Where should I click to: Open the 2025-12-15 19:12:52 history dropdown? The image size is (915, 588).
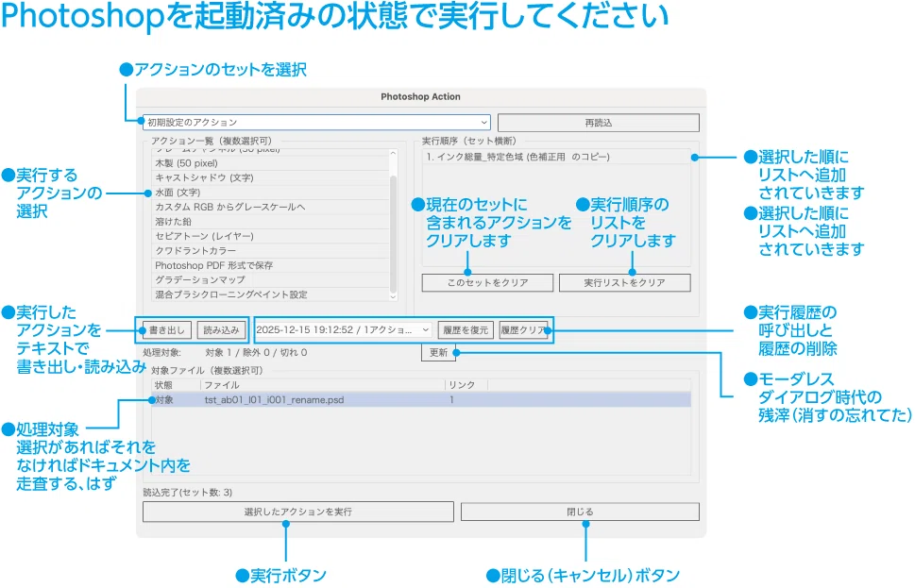[x=343, y=330]
